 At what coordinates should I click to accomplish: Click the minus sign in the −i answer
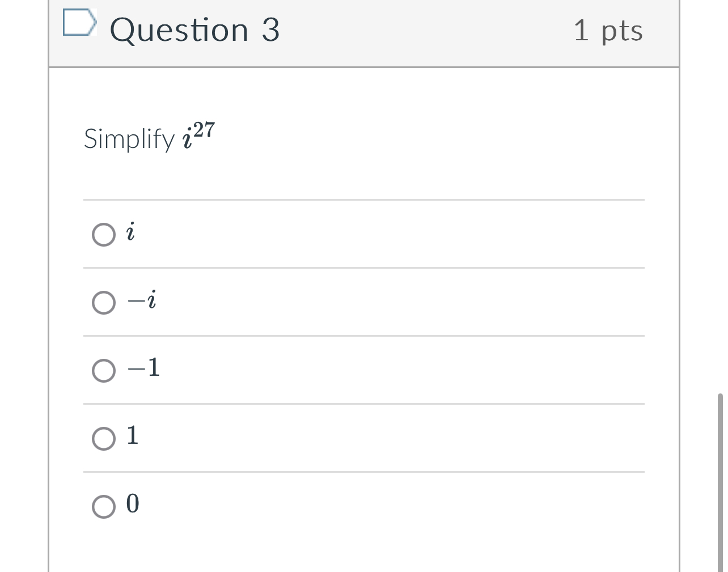[136, 301]
